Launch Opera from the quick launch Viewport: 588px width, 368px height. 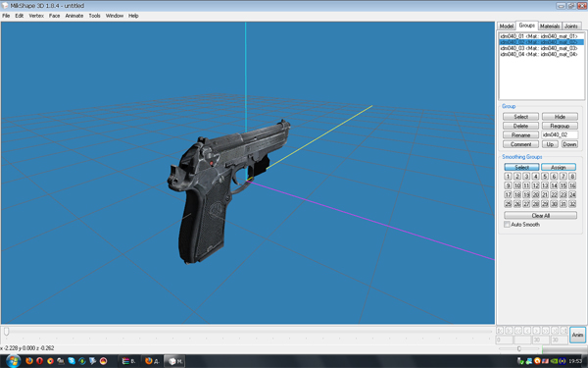pyautogui.click(x=40, y=361)
